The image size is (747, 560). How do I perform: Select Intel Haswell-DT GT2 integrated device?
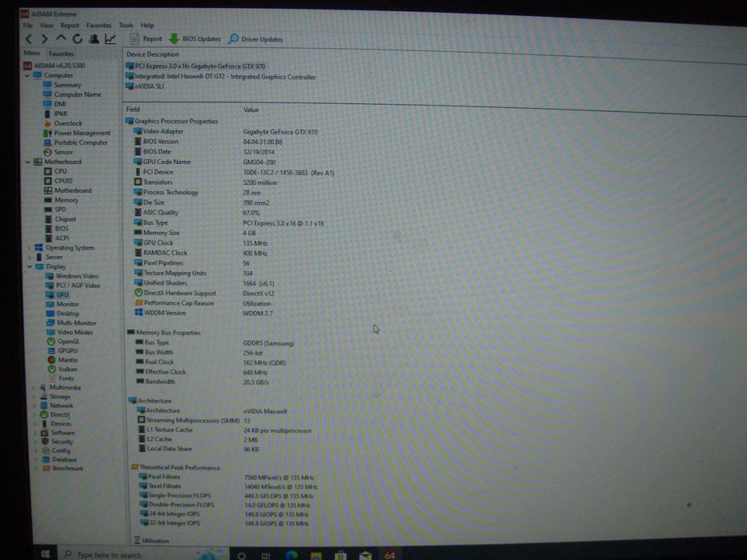221,77
